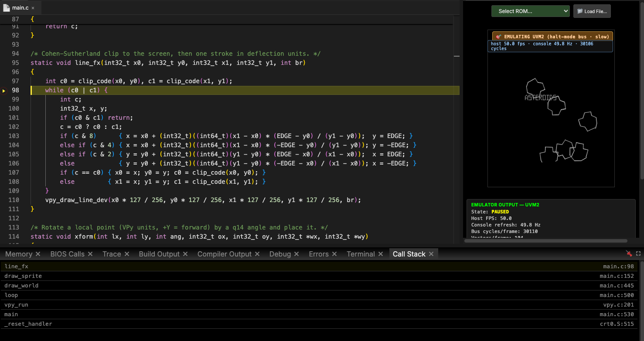
Task: Select the draw_sprite call stack frame
Action: 319,276
